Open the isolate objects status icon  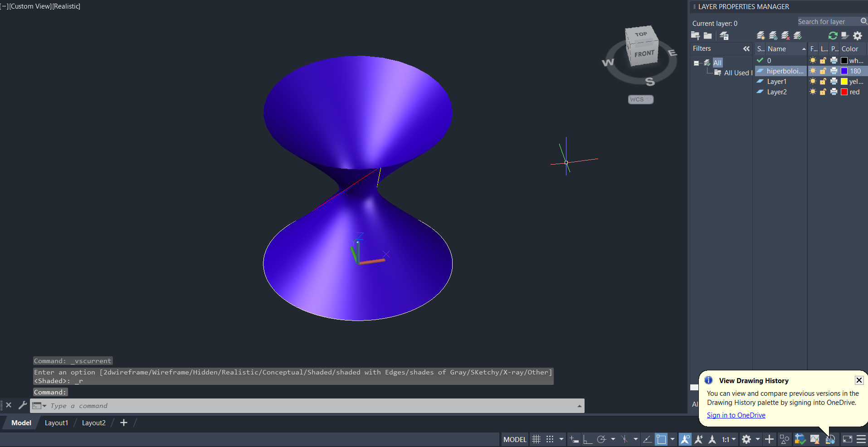785,439
